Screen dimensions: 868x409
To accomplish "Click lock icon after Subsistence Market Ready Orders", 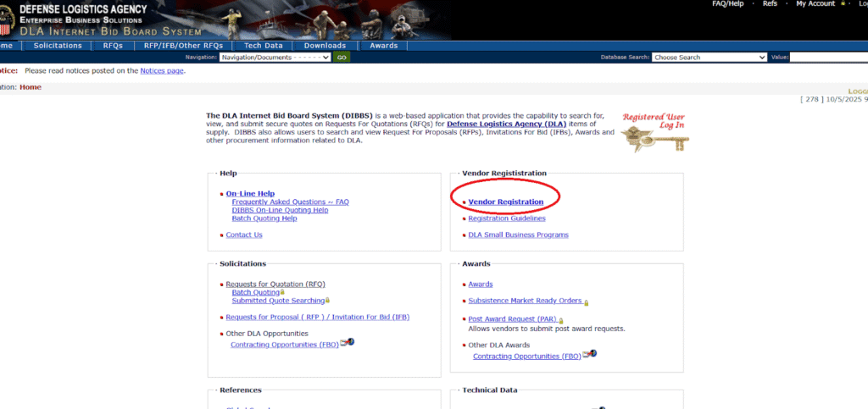I will (x=586, y=302).
